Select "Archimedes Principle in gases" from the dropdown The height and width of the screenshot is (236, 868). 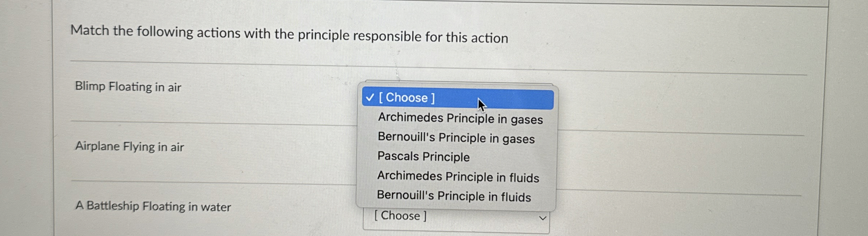coord(459,118)
